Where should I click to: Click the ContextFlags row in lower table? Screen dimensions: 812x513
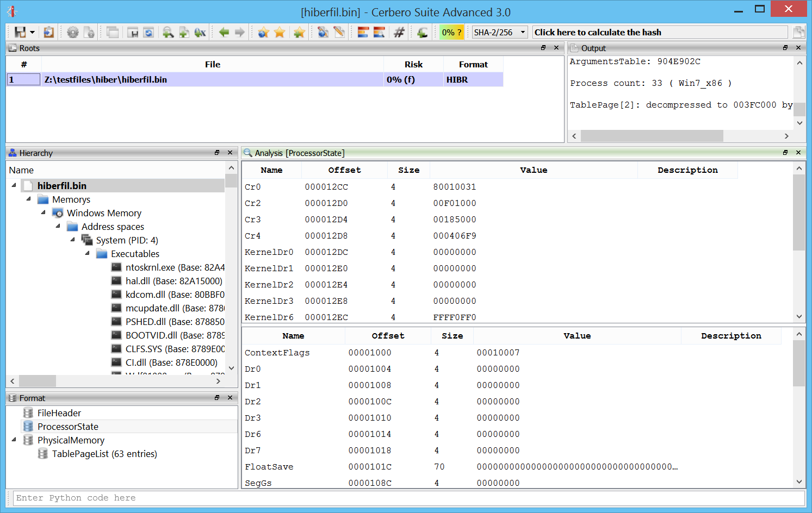(511, 353)
